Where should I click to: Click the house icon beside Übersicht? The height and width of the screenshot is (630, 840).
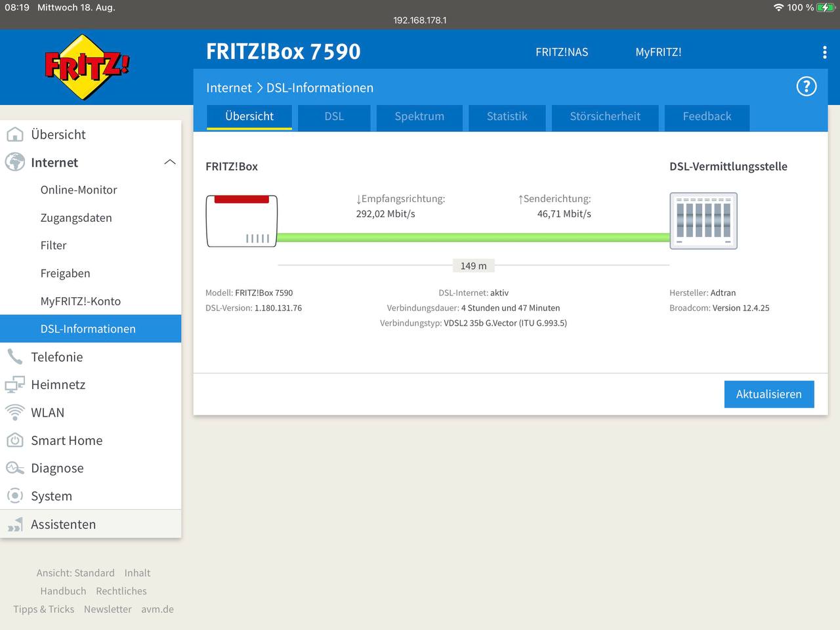(14, 135)
